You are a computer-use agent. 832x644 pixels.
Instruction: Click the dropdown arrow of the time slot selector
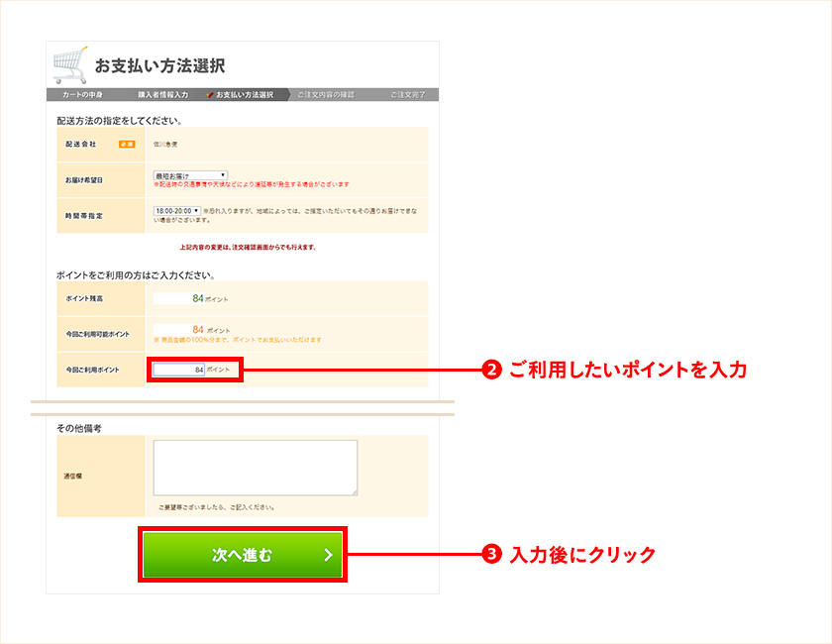196,210
